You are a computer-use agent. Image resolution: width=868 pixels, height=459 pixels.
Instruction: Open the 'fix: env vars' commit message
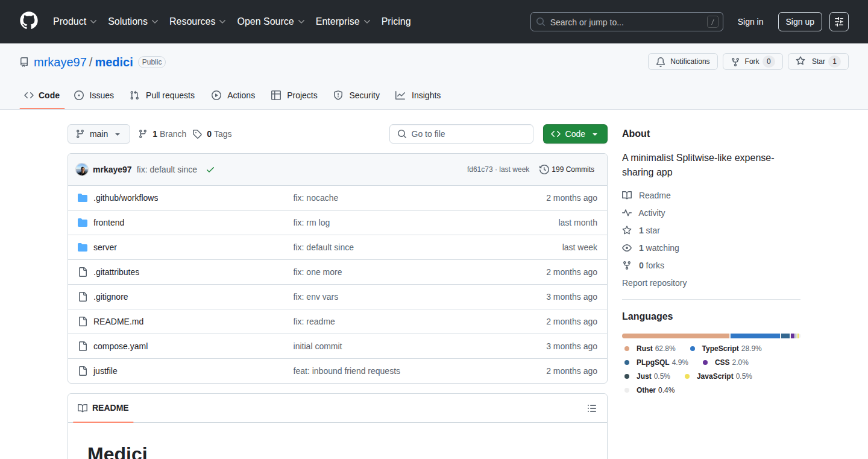click(x=316, y=297)
